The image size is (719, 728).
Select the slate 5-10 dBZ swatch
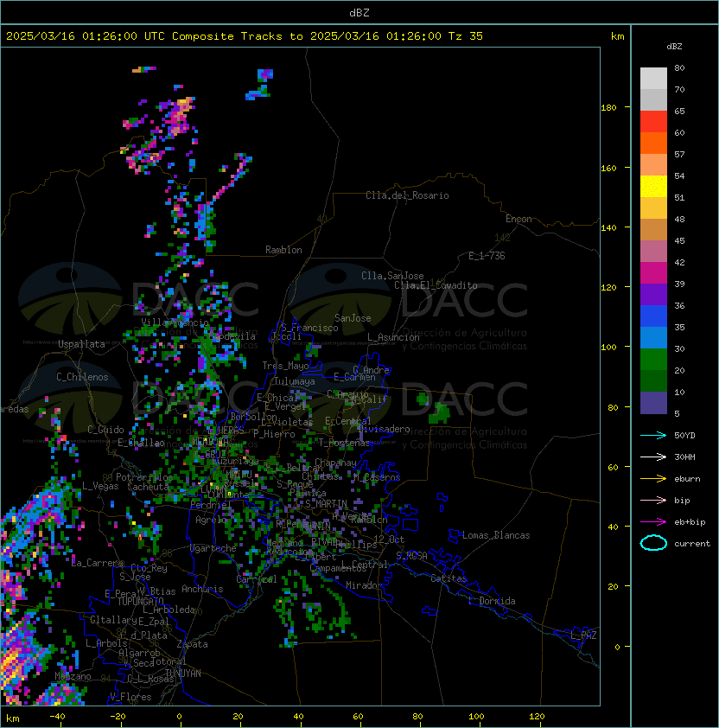[x=653, y=403]
